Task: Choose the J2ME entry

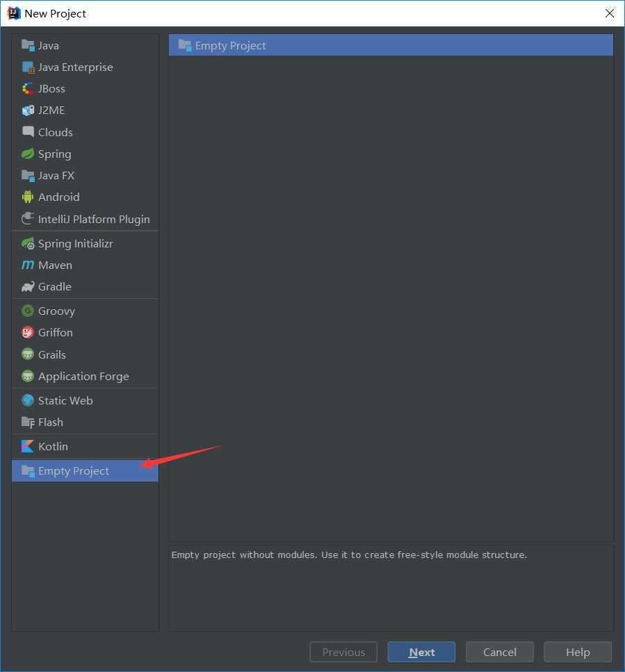Action: 85,110
